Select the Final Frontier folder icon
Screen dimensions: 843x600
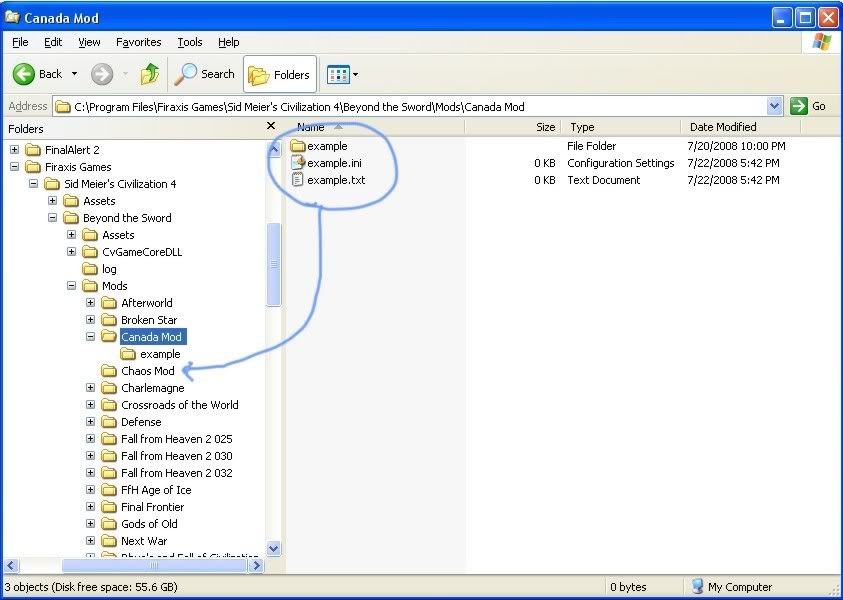(x=109, y=506)
